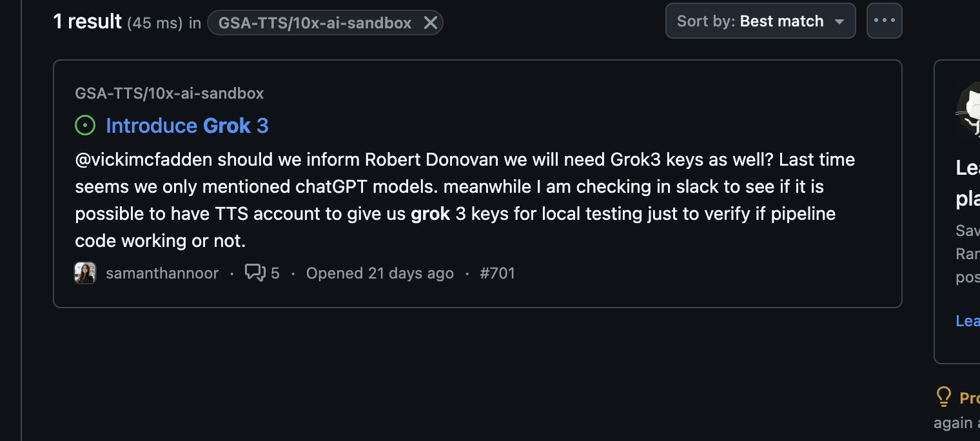The image size is (980, 441).
Task: Click the green open issue status icon
Action: (85, 125)
